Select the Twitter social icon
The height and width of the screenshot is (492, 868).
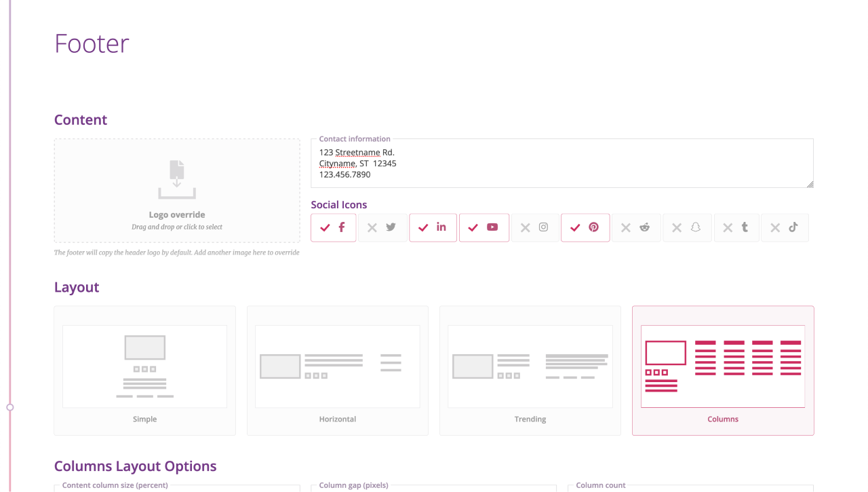(x=382, y=227)
